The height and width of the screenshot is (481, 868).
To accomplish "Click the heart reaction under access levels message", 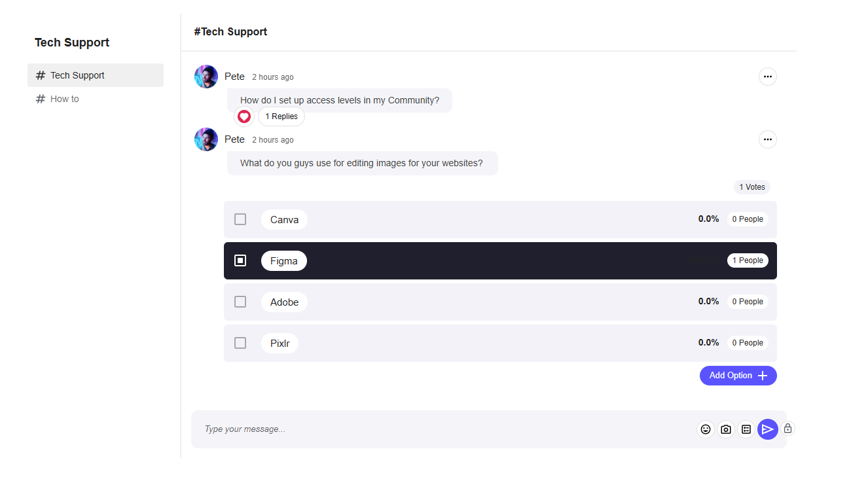I will 244,116.
